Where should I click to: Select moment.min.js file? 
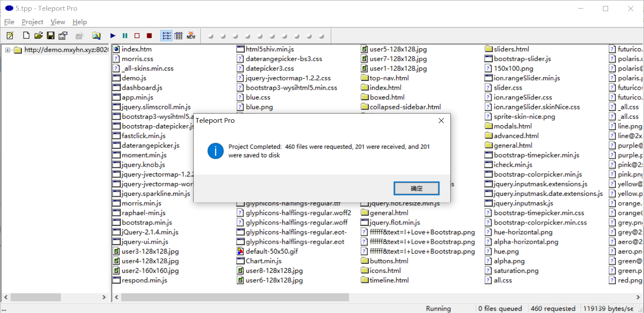(x=140, y=155)
